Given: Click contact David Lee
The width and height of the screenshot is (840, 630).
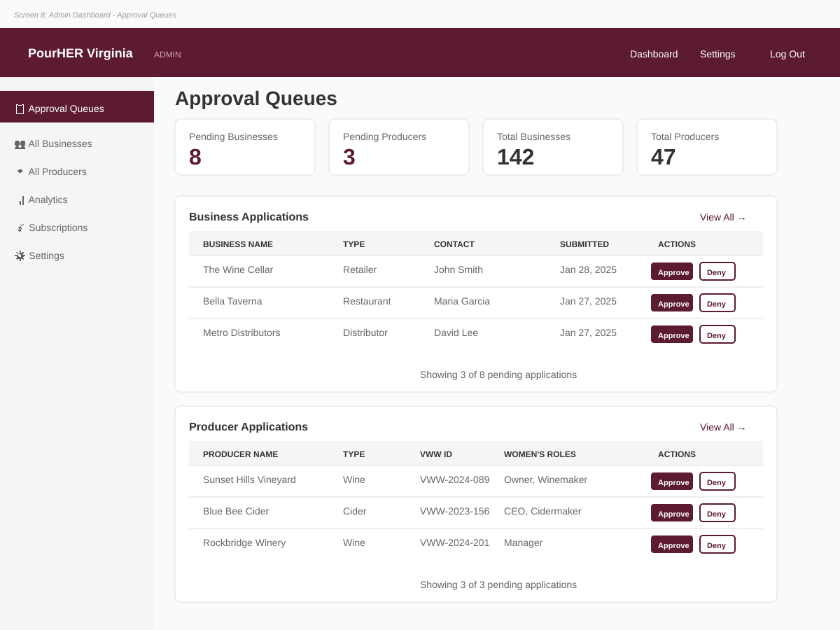Looking at the screenshot, I should [456, 332].
